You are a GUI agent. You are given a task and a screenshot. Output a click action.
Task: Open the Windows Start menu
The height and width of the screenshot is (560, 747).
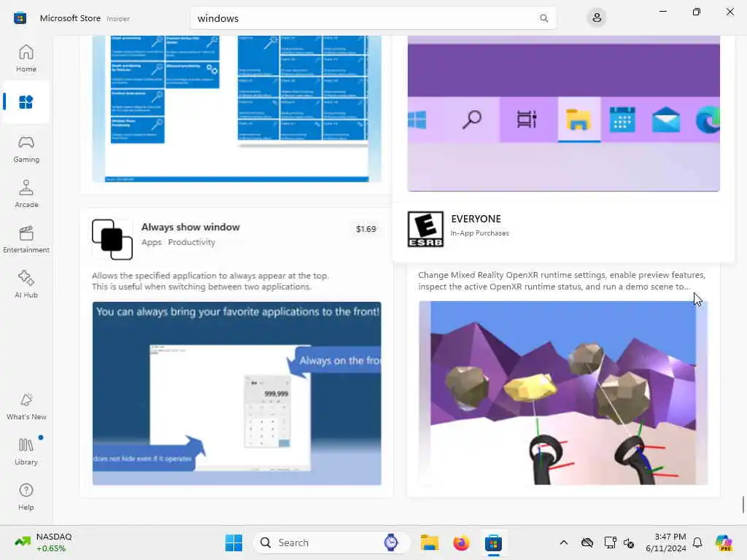[x=233, y=542]
